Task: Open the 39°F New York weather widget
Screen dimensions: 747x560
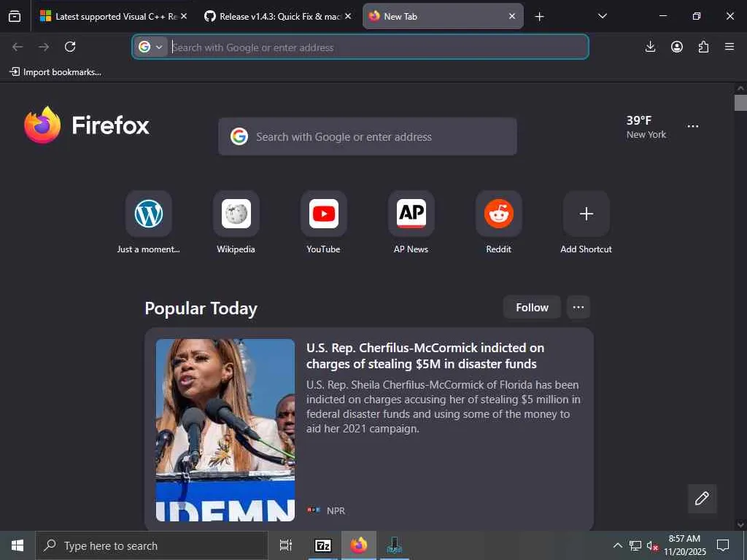Action: click(646, 127)
